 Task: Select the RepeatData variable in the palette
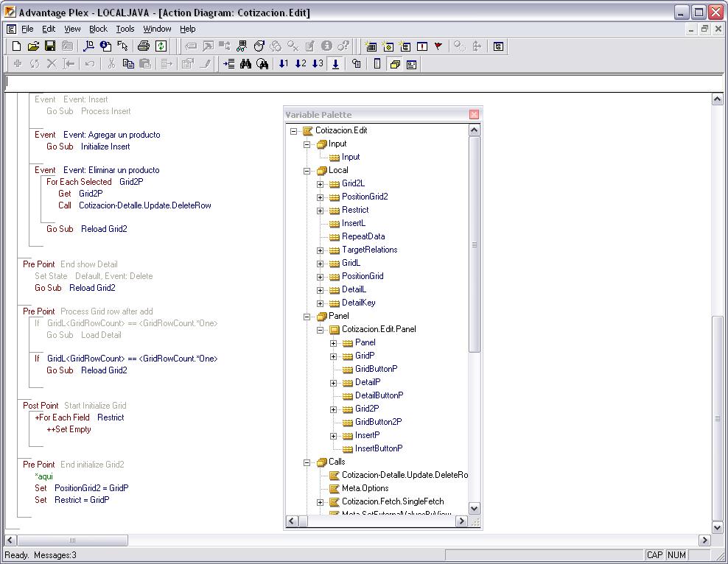[363, 236]
